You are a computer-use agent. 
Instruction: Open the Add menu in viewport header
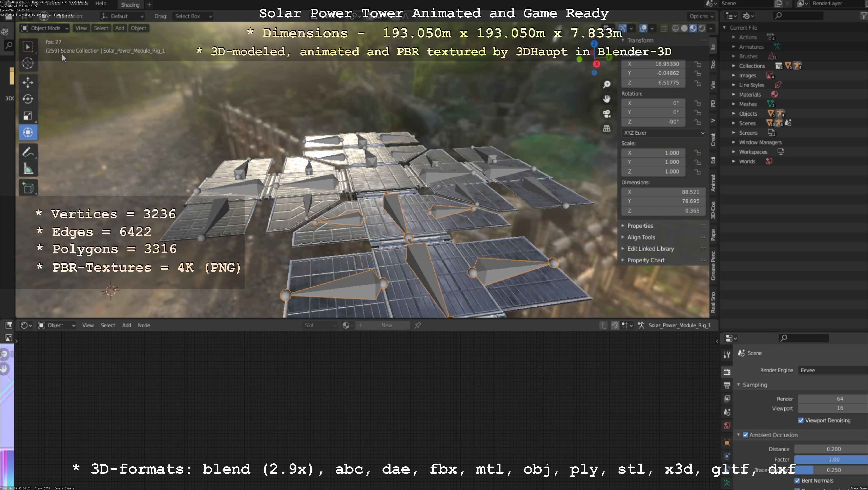[119, 28]
